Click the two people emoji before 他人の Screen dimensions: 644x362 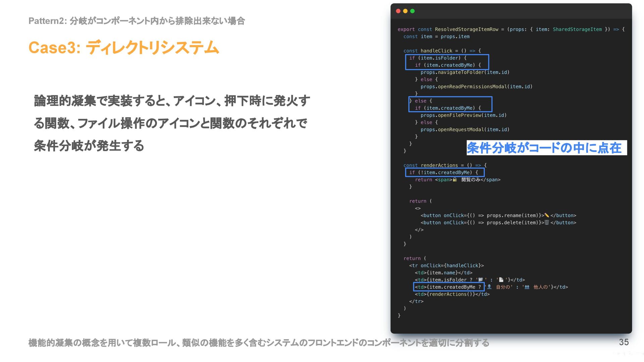coord(527,287)
